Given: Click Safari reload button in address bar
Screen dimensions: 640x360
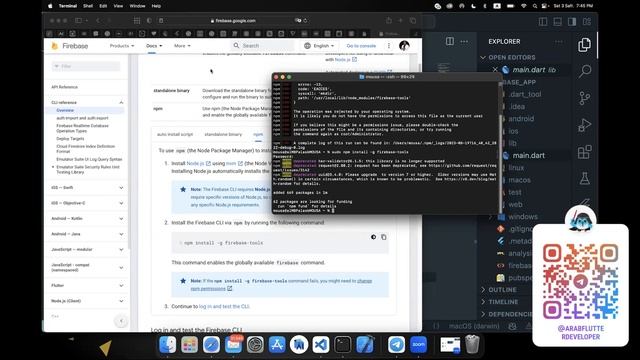Looking at the screenshot, I should click(305, 20).
